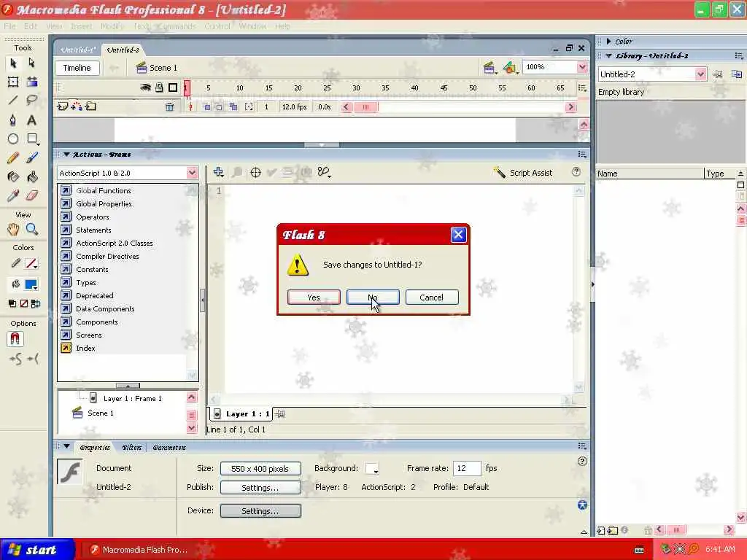The image size is (747, 560).
Task: Select the Subselection tool
Action: click(x=31, y=63)
